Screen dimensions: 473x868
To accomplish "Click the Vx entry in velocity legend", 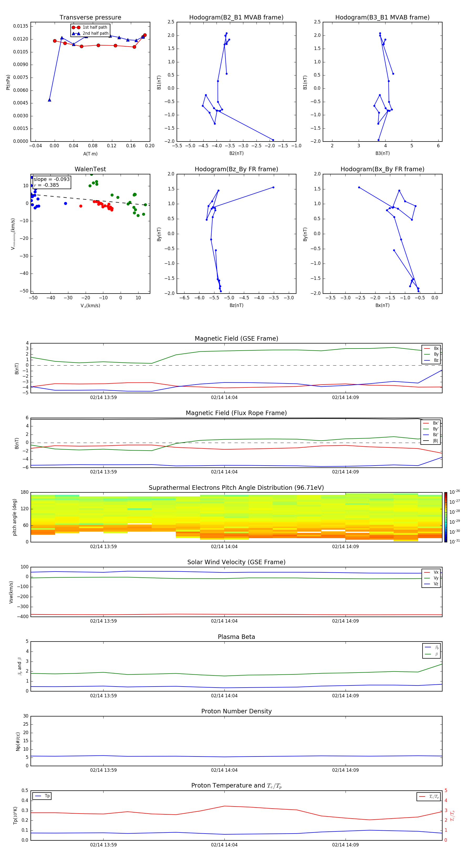I will [431, 572].
